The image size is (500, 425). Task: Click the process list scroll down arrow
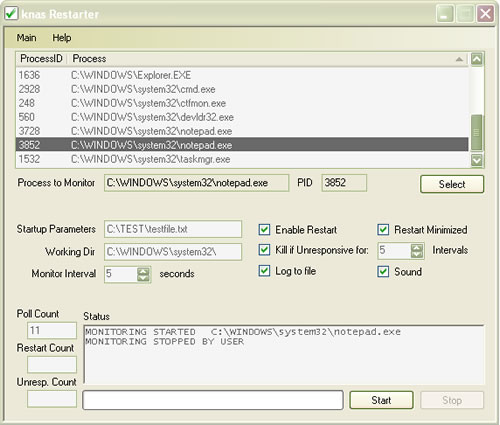point(476,160)
